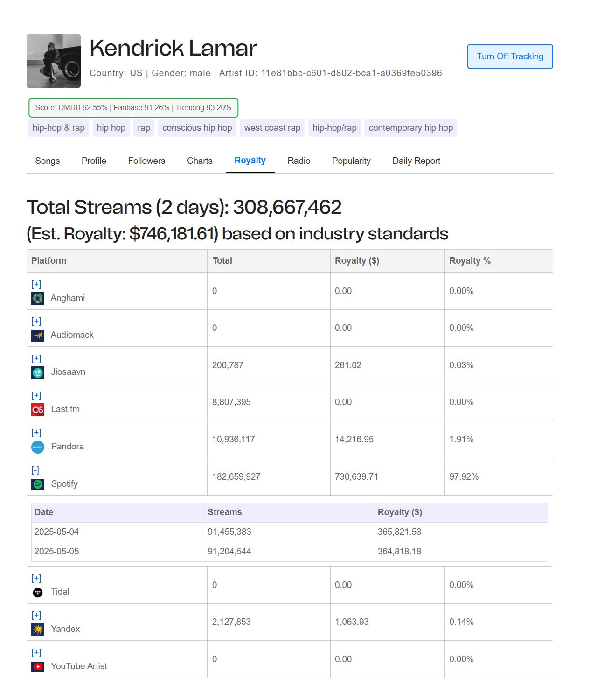Expand the Tidal row details
Viewport: 604px width, 700px height.
[36, 578]
